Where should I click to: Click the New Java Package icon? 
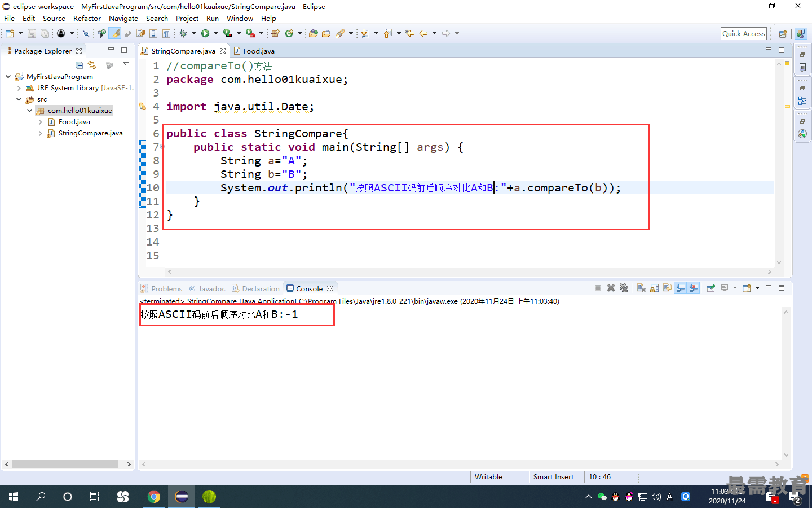(x=275, y=33)
